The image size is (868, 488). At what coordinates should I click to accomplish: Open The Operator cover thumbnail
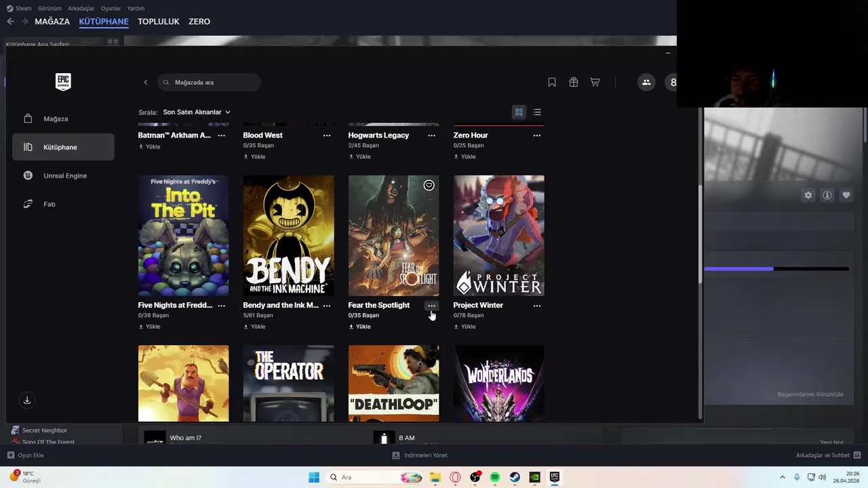pyautogui.click(x=289, y=384)
